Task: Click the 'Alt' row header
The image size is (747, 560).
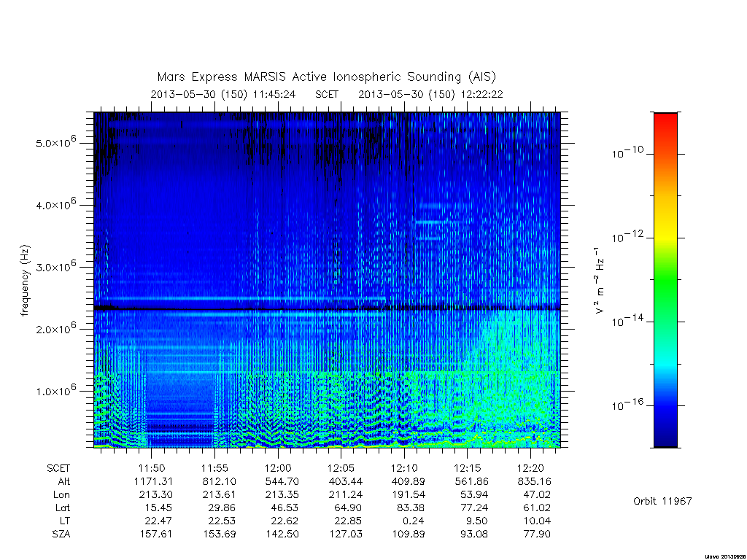Action: [x=63, y=481]
